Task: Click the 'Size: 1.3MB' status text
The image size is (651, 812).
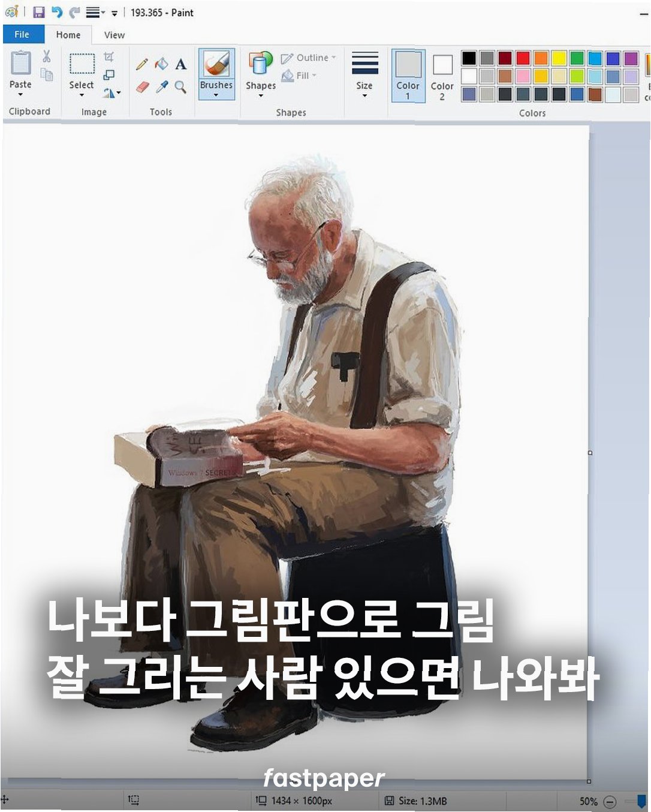Action: click(x=423, y=801)
